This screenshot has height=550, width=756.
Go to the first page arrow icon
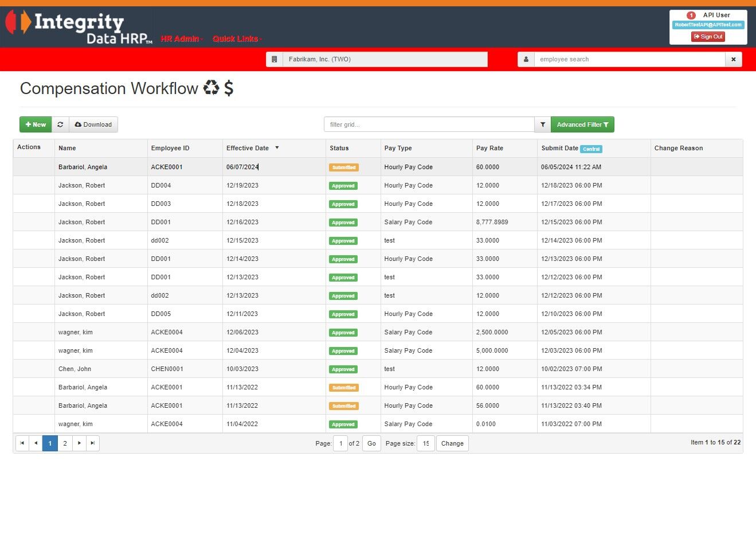coord(22,443)
